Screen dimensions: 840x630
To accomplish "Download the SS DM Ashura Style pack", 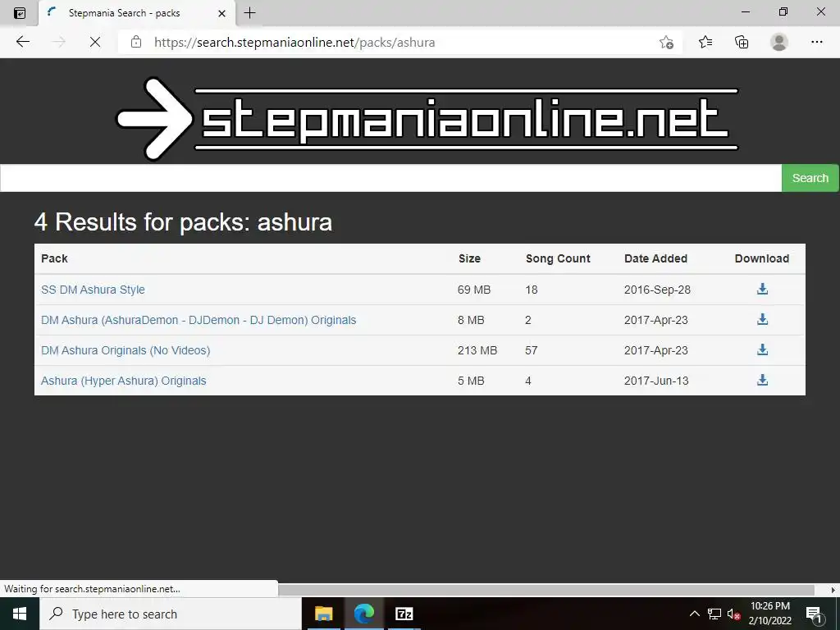I will 762,290.
